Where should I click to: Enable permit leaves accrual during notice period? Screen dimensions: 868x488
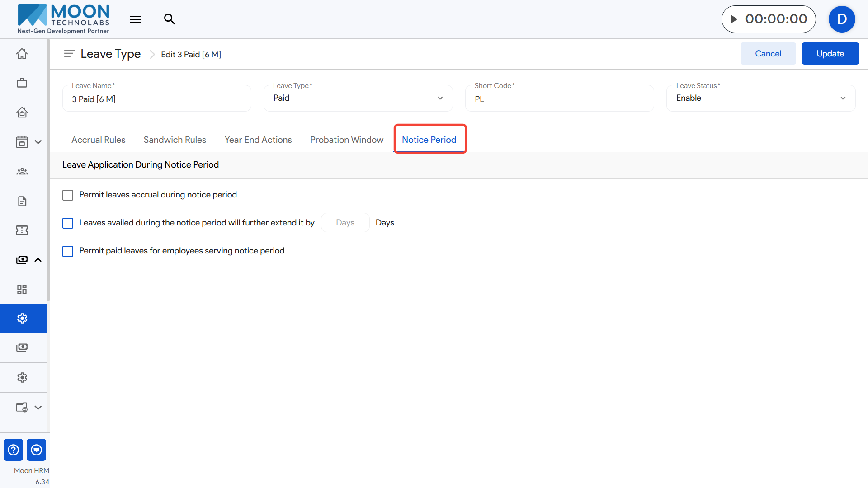[68, 195]
